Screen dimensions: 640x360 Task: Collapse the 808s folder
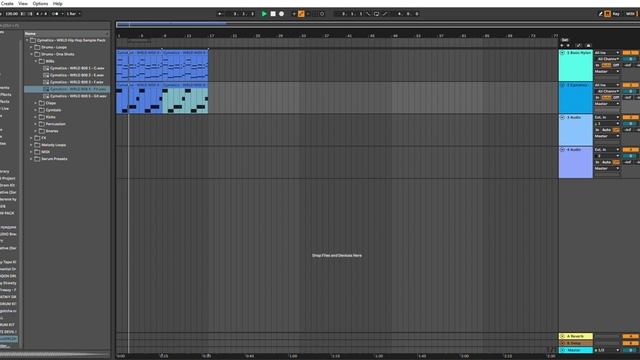click(36, 61)
